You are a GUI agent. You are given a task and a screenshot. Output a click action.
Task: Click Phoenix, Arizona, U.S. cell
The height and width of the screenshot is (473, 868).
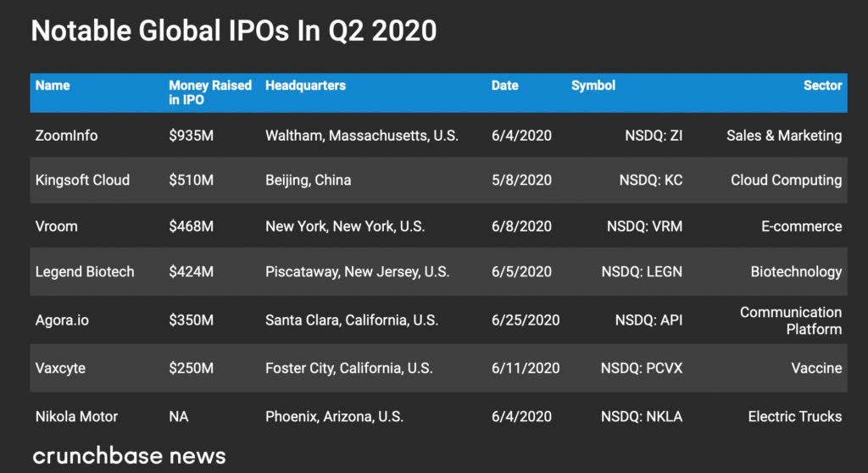pyautogui.click(x=334, y=416)
